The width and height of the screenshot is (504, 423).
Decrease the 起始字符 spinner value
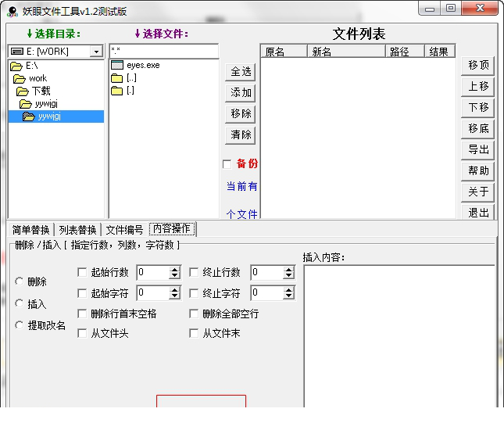(174, 296)
